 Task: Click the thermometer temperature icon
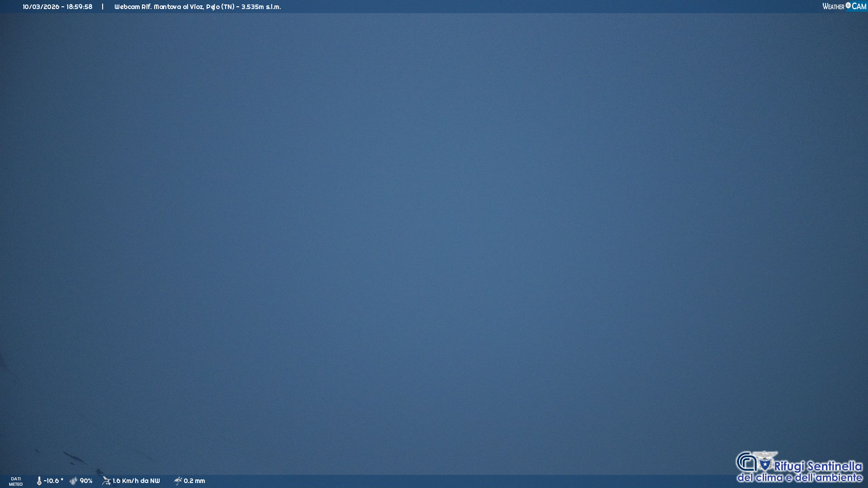[39, 481]
